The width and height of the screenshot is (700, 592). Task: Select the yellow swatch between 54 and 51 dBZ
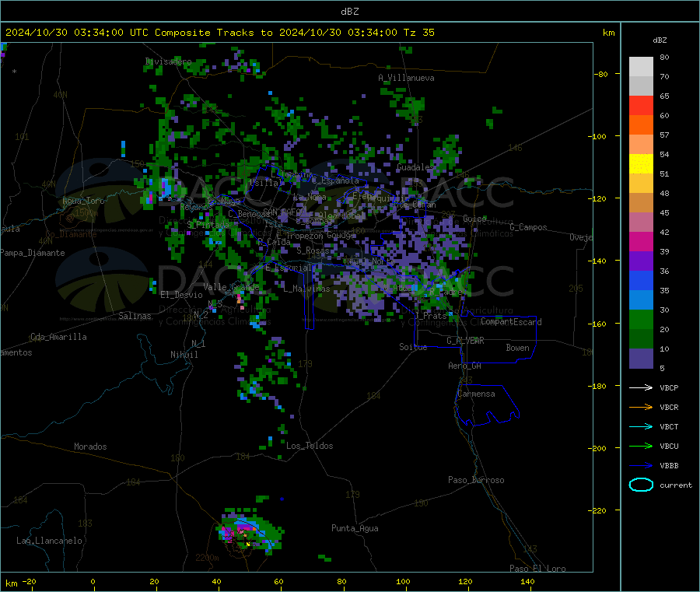pos(641,164)
